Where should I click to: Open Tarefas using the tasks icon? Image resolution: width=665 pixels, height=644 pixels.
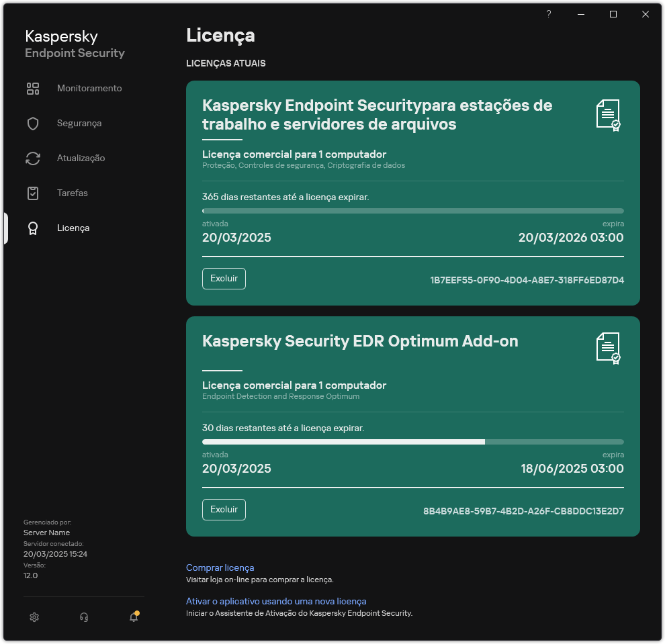(x=33, y=193)
